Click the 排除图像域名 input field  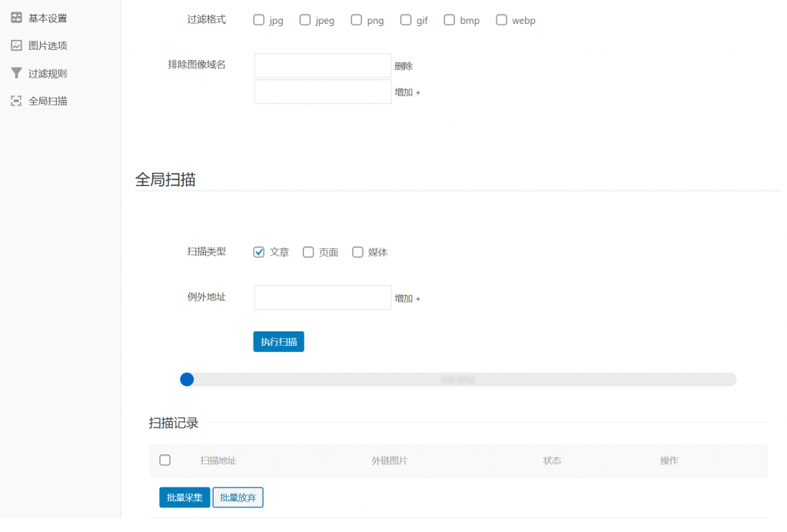coord(322,65)
